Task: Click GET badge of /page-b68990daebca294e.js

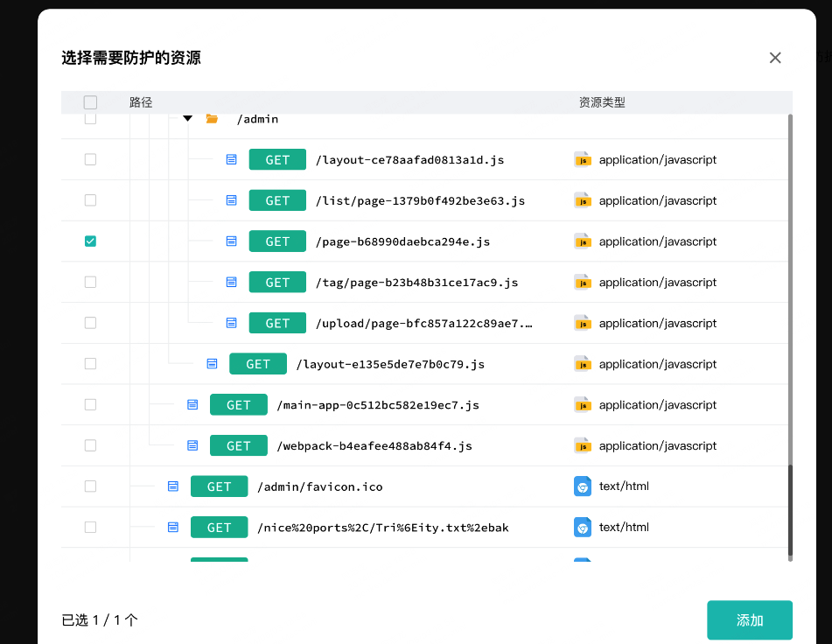Action: click(277, 241)
